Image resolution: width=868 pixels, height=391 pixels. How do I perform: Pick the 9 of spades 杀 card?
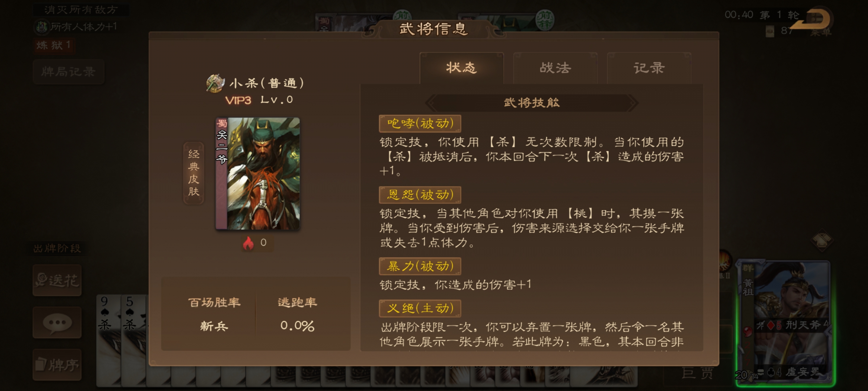109,340
